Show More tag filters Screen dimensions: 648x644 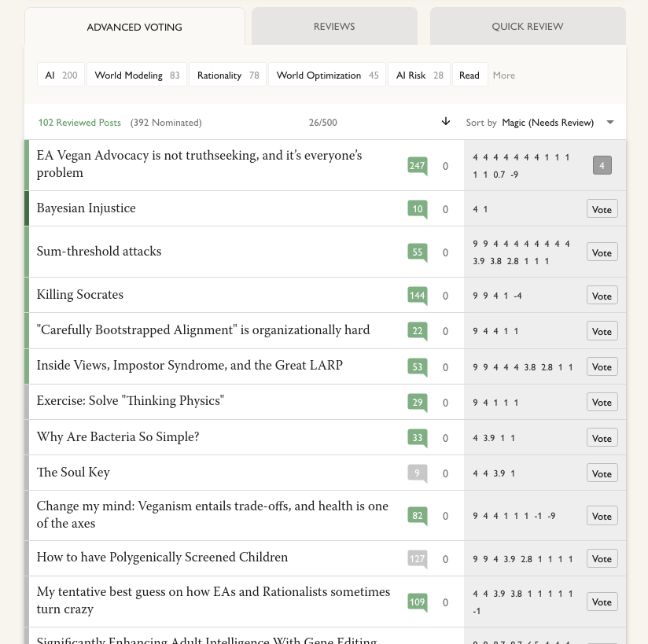tap(504, 75)
